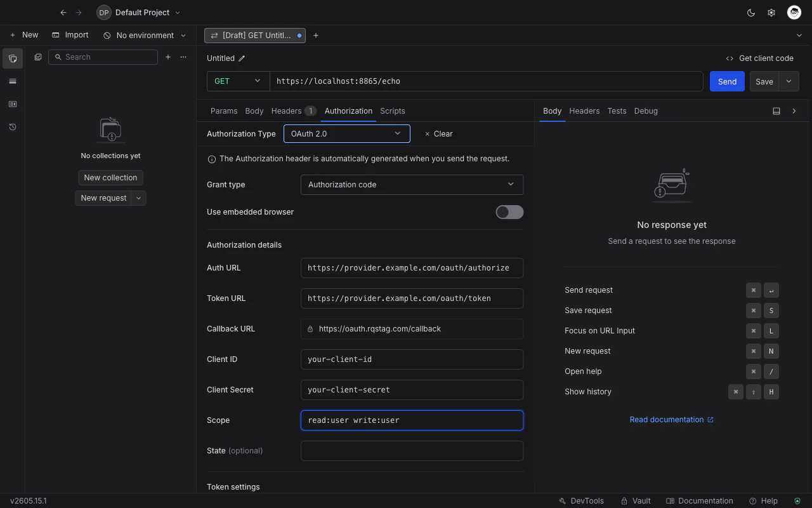The image size is (812, 508).
Task: Switch to request Headers tab
Action: click(294, 111)
